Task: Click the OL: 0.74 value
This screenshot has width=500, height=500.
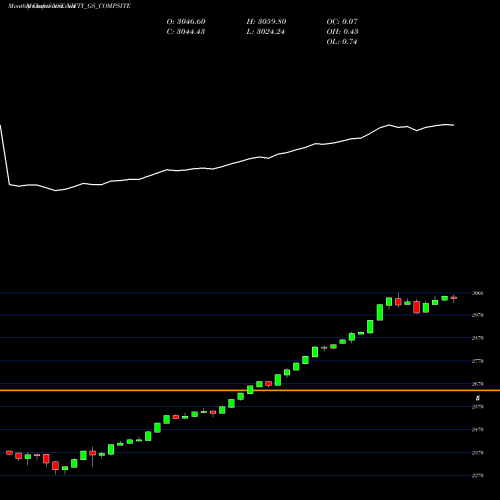Action: click(x=342, y=42)
